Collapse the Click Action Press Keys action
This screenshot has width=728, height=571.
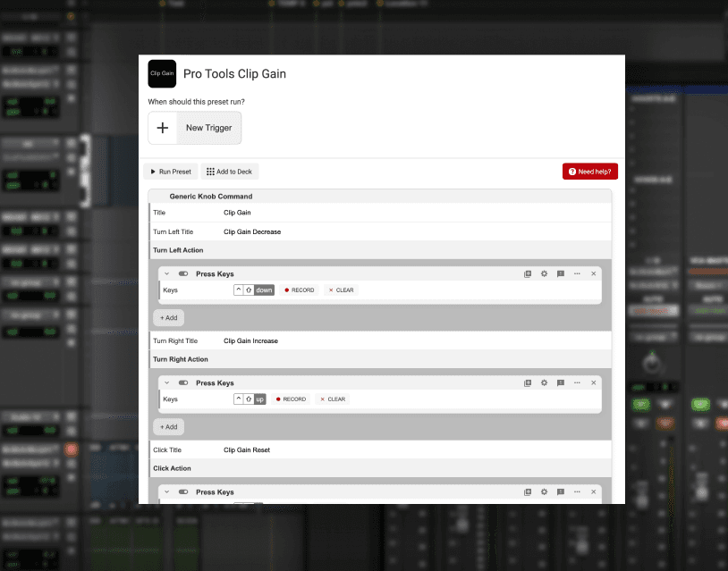[x=167, y=491]
